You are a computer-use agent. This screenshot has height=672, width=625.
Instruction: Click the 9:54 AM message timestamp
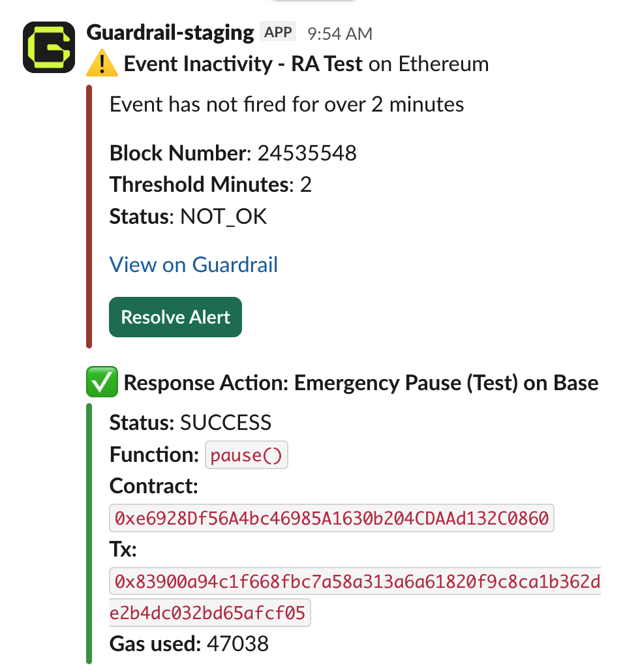[x=339, y=32]
